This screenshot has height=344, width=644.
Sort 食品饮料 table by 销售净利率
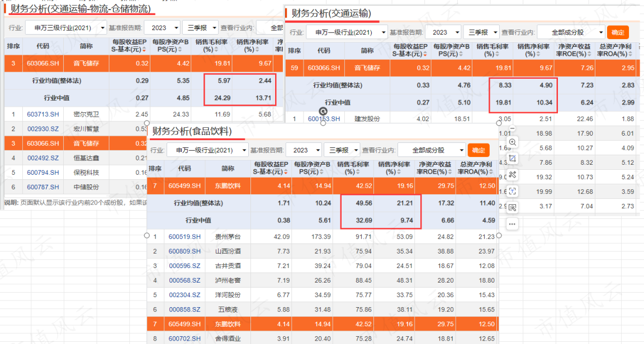coord(399,172)
